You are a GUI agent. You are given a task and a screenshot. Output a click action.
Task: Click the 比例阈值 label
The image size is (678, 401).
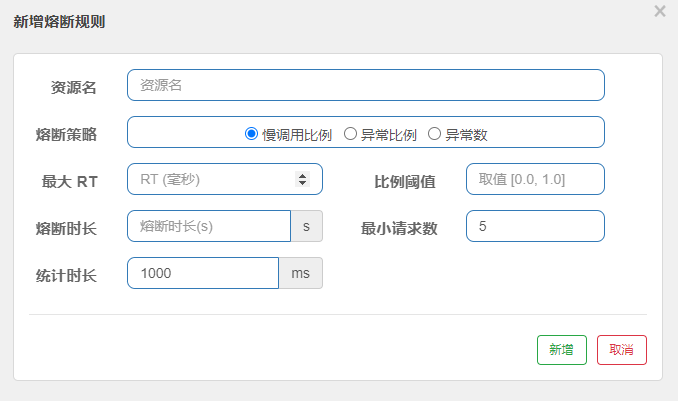tap(405, 182)
